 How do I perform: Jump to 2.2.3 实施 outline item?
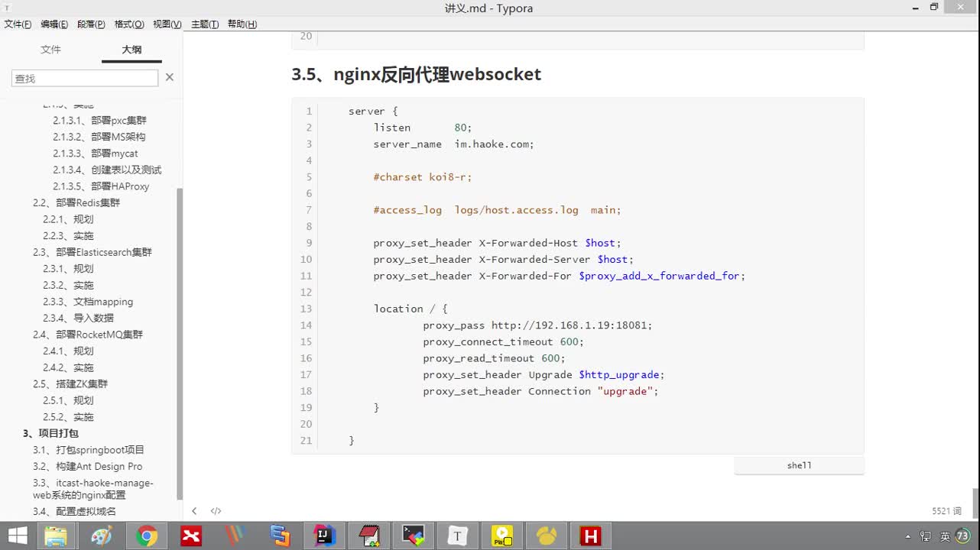click(68, 236)
